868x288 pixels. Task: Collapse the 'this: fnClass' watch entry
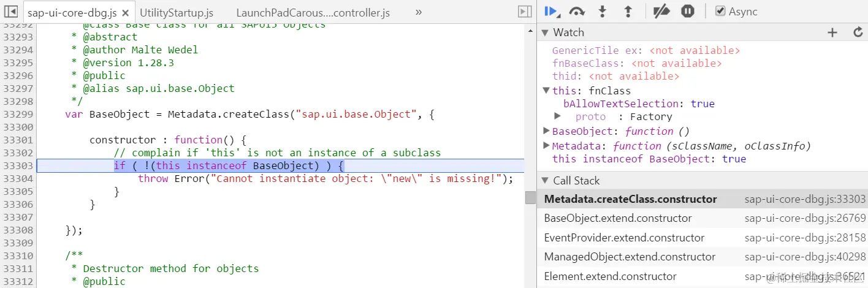[x=546, y=90]
